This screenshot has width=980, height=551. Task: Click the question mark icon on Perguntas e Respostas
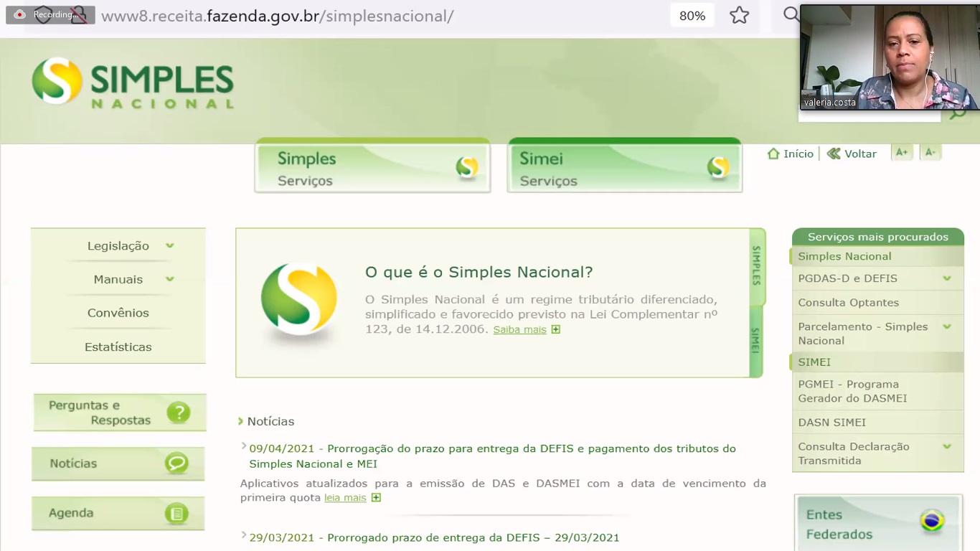tap(179, 413)
